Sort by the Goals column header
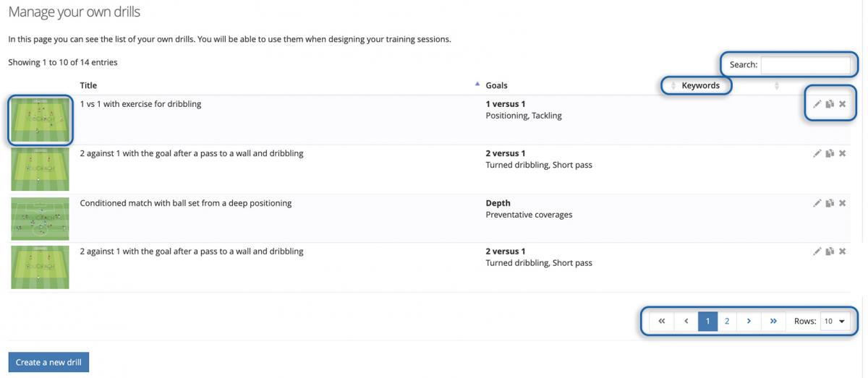The image size is (868, 378). point(496,85)
